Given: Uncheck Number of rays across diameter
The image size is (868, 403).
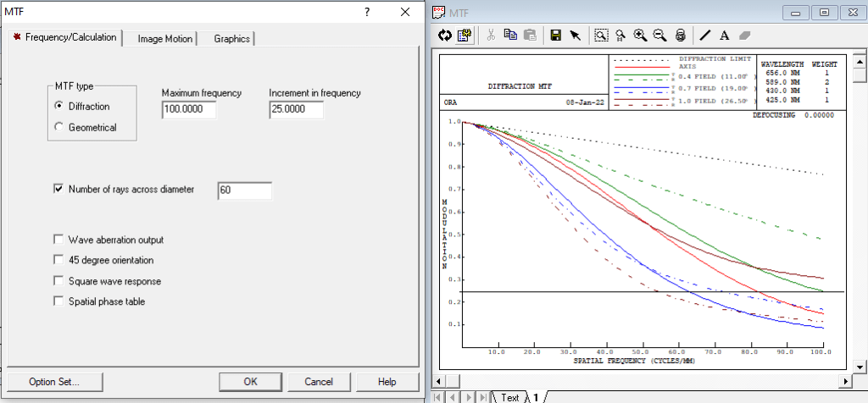Looking at the screenshot, I should point(58,190).
